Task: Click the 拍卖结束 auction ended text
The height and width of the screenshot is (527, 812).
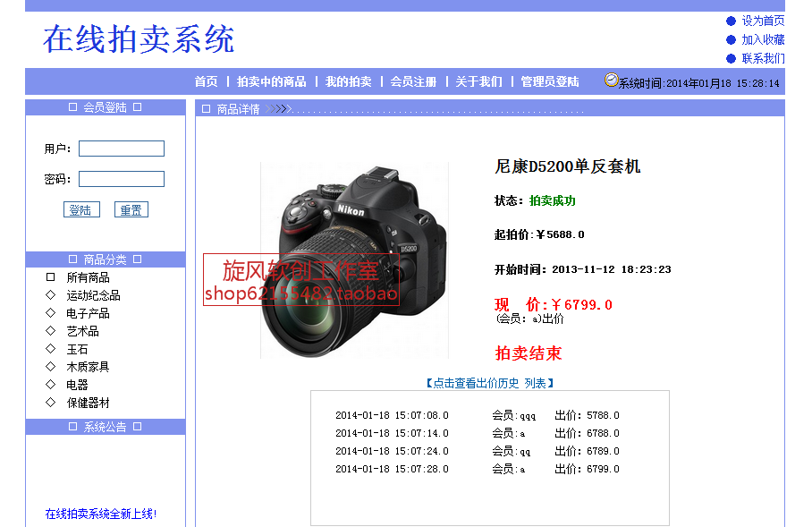Action: [529, 353]
